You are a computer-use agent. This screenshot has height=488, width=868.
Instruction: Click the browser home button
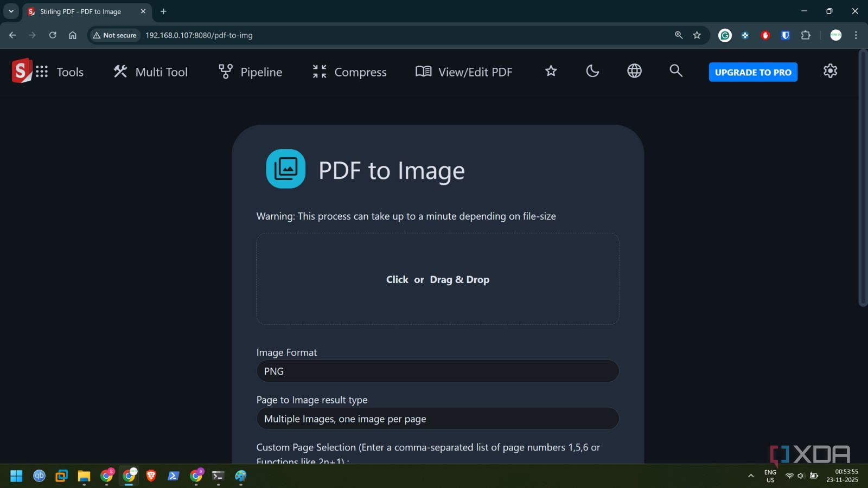coord(73,35)
